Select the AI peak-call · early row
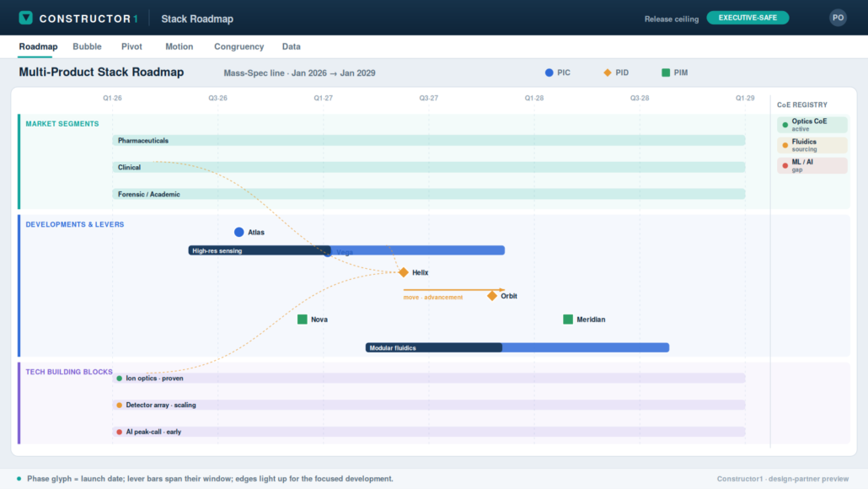Screen dimensions: 868x489 coord(429,432)
